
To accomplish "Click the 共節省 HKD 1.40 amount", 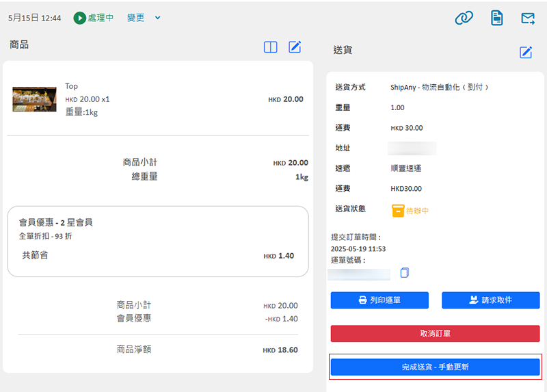I will coord(279,256).
